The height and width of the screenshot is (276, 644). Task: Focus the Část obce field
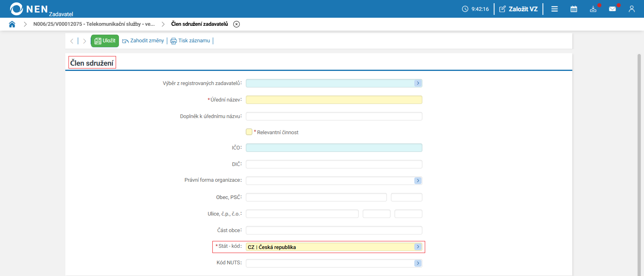click(x=334, y=230)
